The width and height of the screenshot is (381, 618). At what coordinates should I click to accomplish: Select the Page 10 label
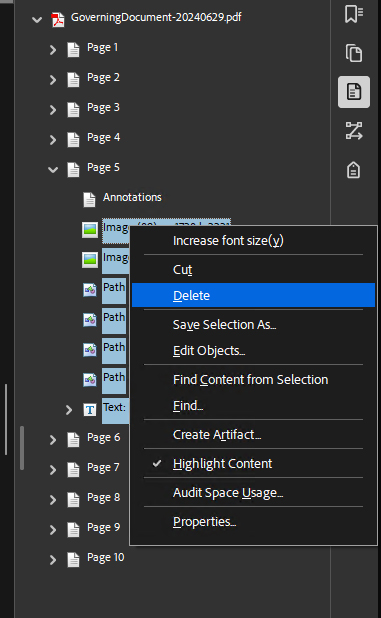[106, 557]
